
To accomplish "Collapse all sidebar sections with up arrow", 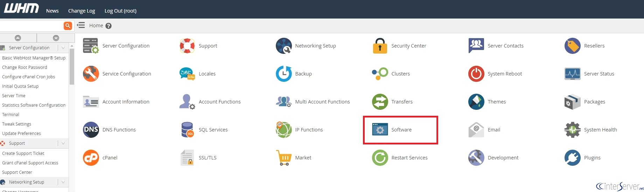I will pos(18,38).
